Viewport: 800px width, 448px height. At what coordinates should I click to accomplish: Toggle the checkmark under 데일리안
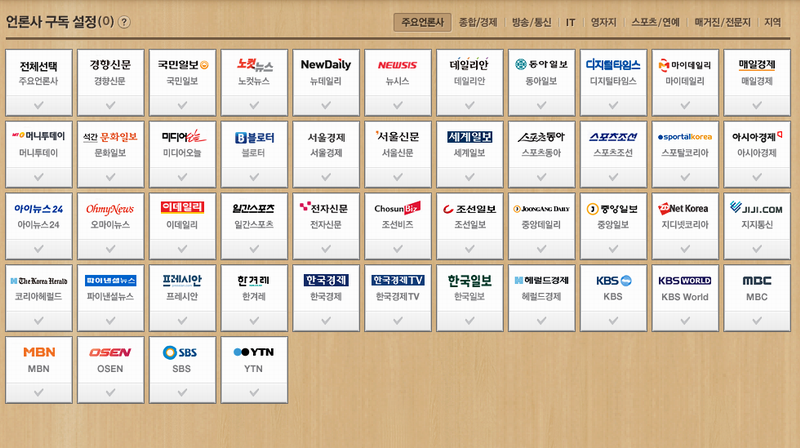coord(469,105)
